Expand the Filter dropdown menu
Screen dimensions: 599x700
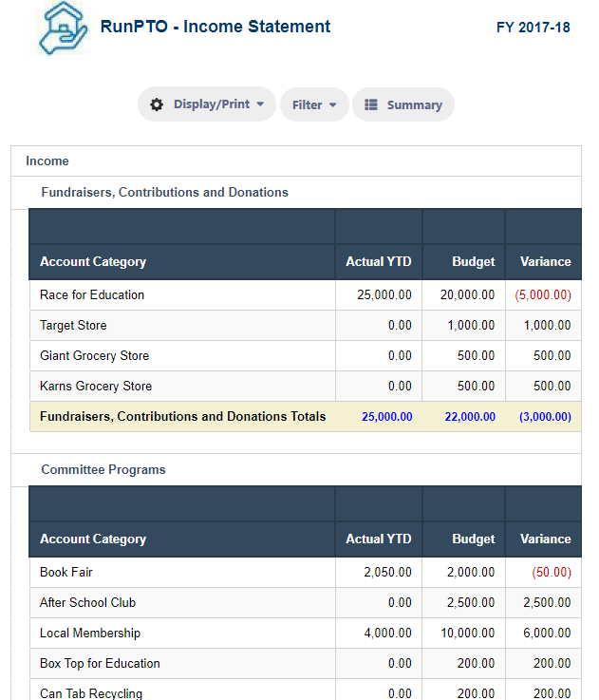314,104
